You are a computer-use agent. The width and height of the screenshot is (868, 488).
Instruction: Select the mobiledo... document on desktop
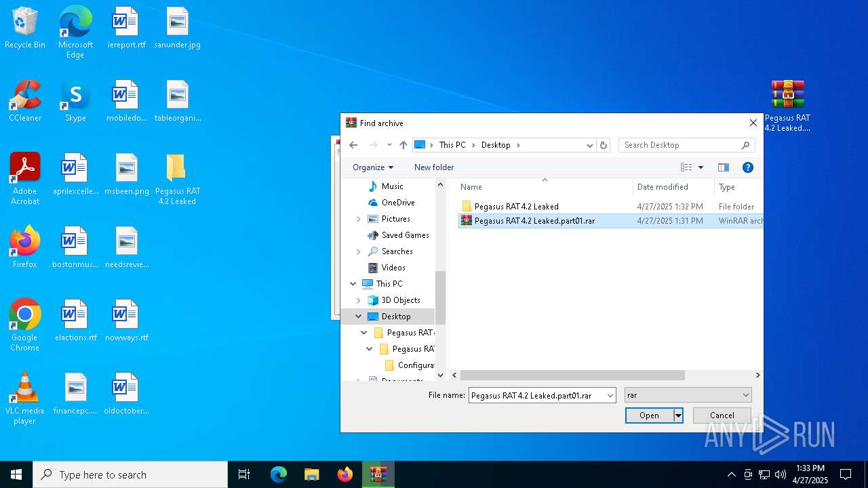click(126, 102)
